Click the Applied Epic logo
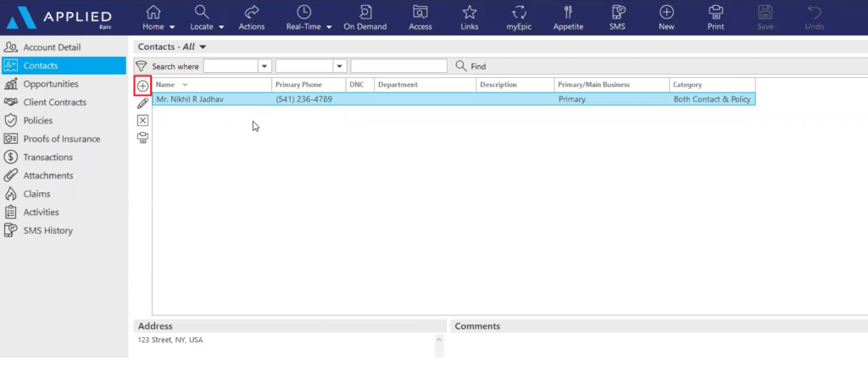This screenshot has width=868, height=371. (x=58, y=18)
